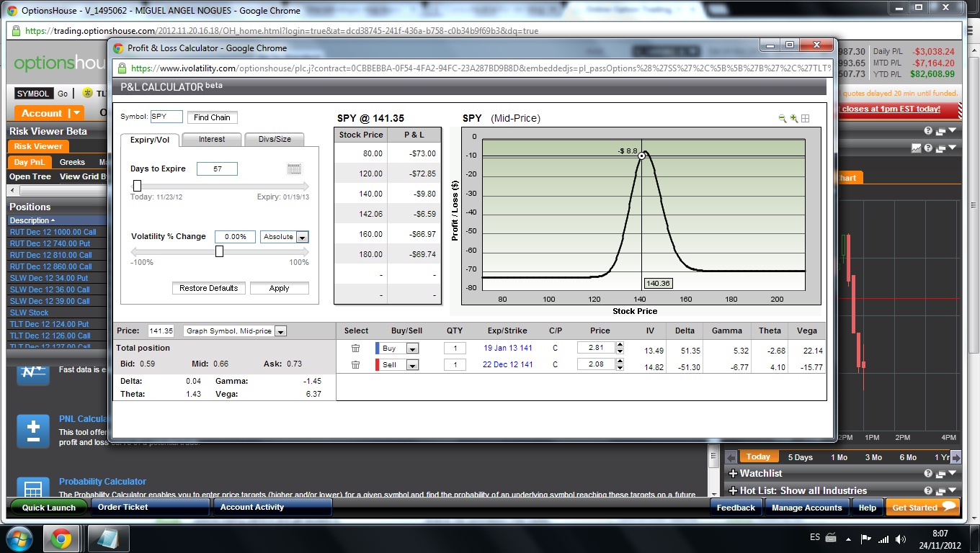Click the right arrow after the 1 Yr range
The width and height of the screenshot is (980, 553).
point(956,457)
